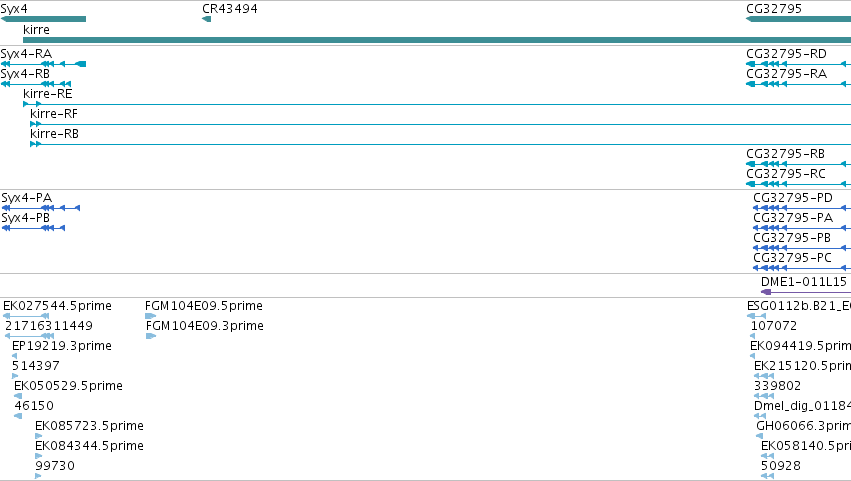Select the CG32795-RB transcript glyph

pos(798,164)
